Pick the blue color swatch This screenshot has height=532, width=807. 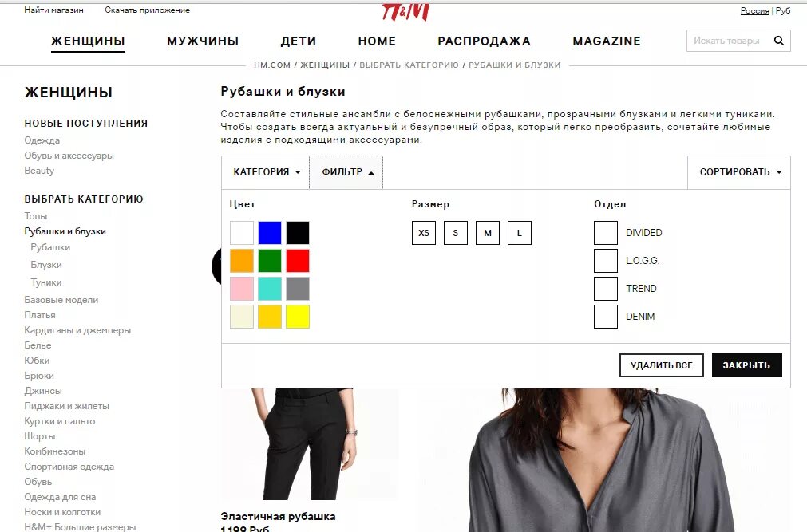tap(270, 233)
